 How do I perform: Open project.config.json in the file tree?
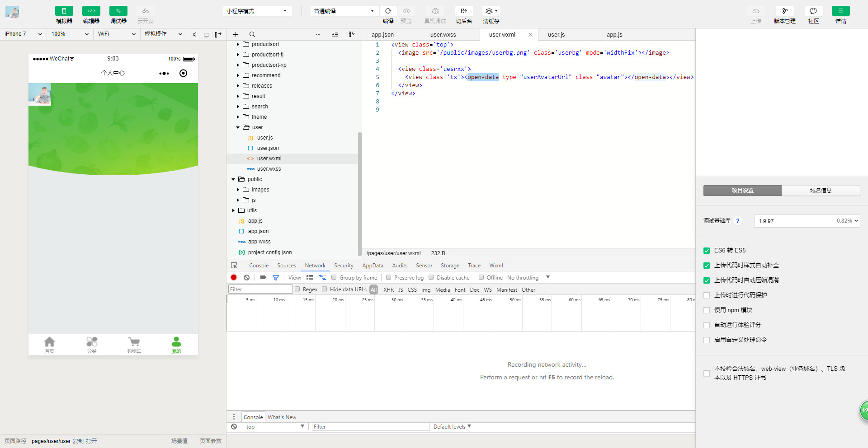coord(270,252)
